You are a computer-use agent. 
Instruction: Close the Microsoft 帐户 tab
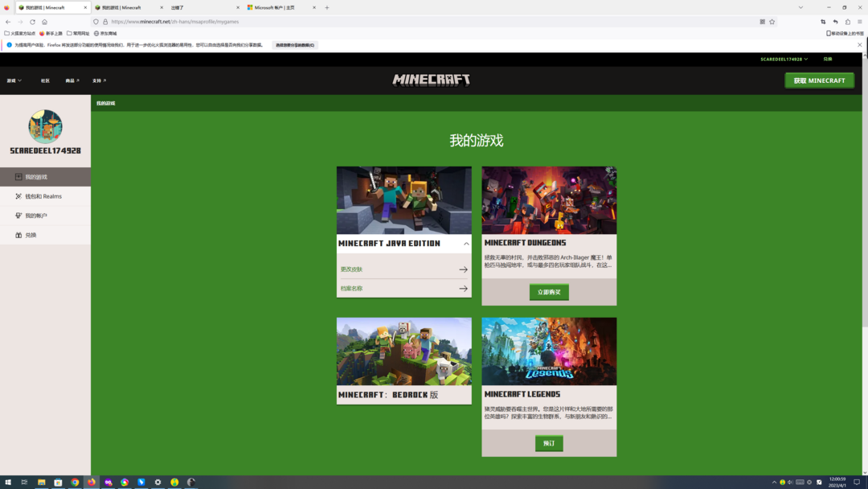(314, 7)
